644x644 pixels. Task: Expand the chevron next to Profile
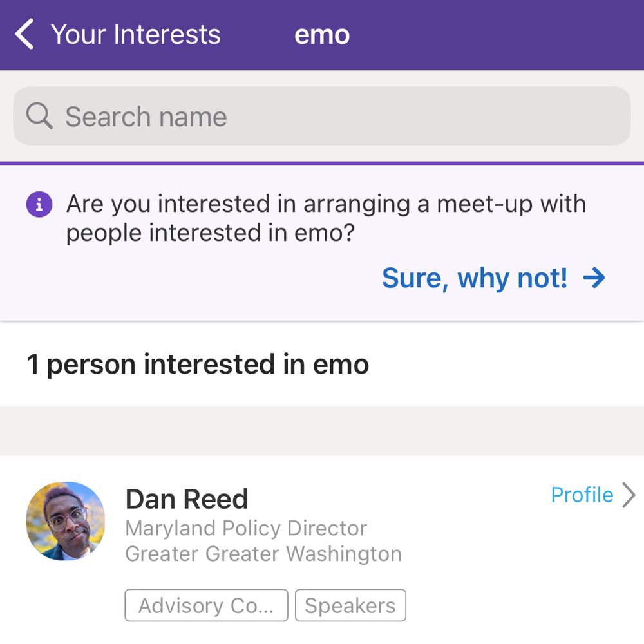629,495
